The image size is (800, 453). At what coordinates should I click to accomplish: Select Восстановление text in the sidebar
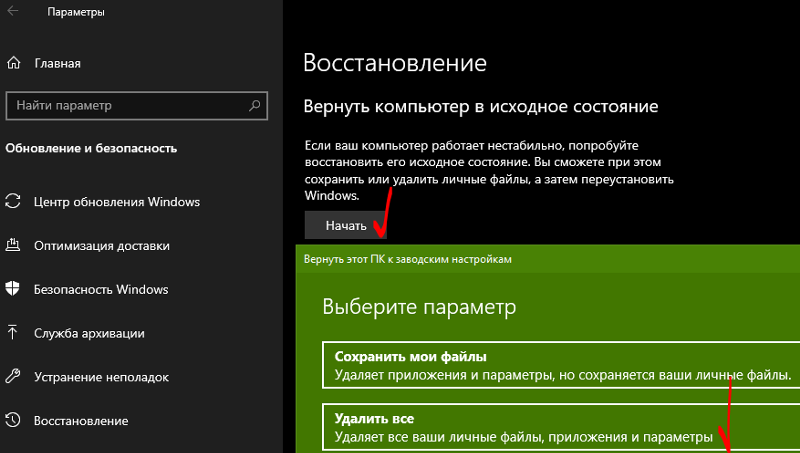coord(81,420)
